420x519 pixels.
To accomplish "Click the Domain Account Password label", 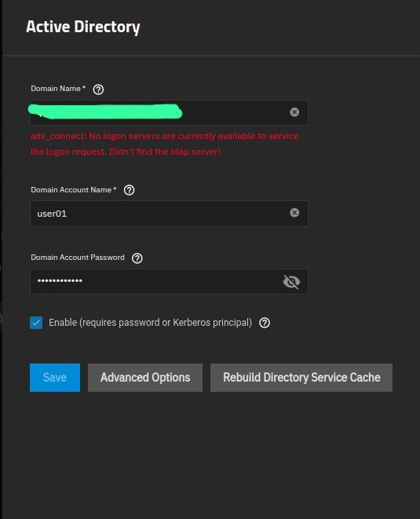I will point(78,258).
